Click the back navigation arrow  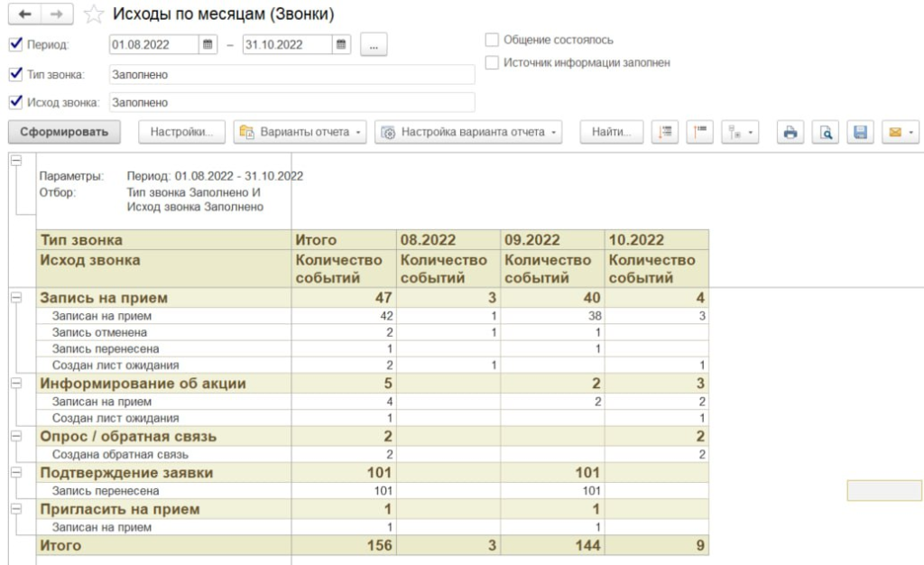[x=22, y=15]
